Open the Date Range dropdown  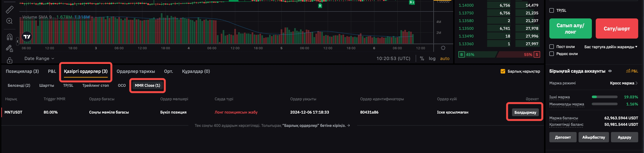click(x=39, y=58)
